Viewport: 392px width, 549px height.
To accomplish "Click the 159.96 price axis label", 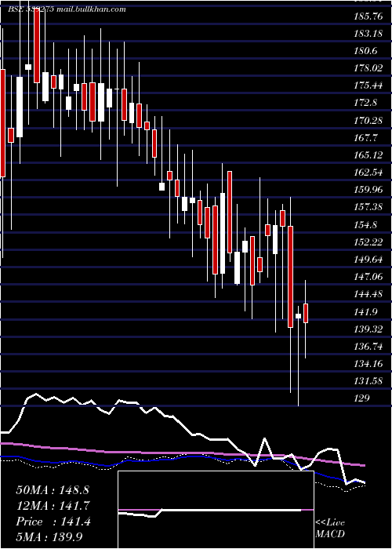I will (368, 190).
